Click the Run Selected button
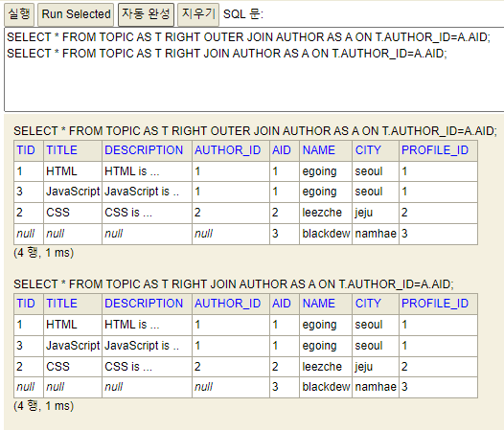This screenshot has height=430, width=504. tap(76, 14)
